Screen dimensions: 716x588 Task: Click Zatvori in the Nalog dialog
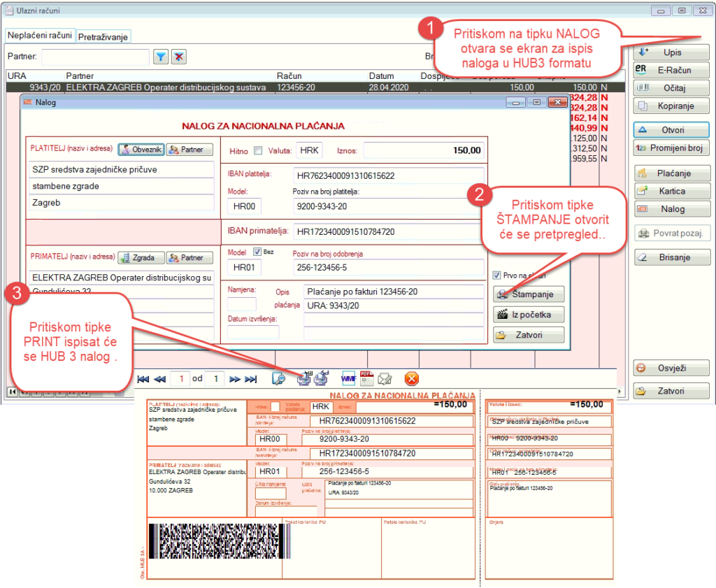529,335
